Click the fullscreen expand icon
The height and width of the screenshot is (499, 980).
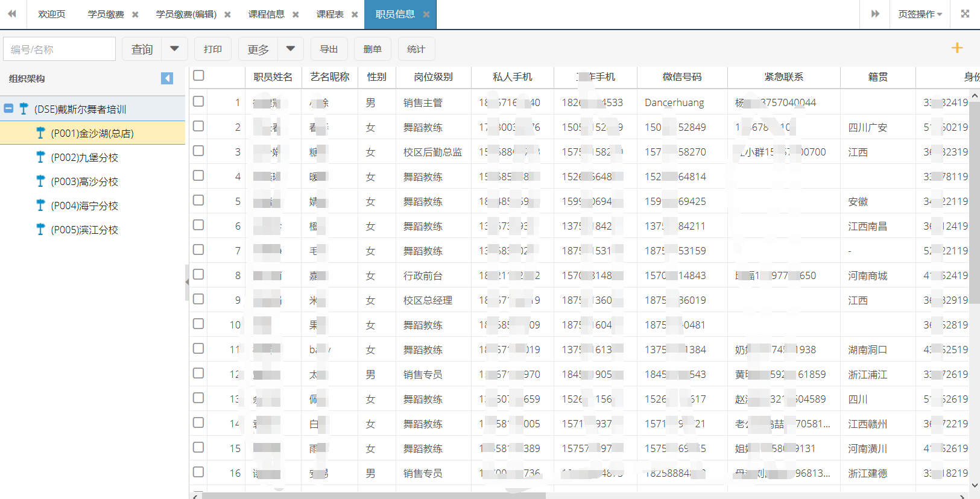tap(965, 14)
